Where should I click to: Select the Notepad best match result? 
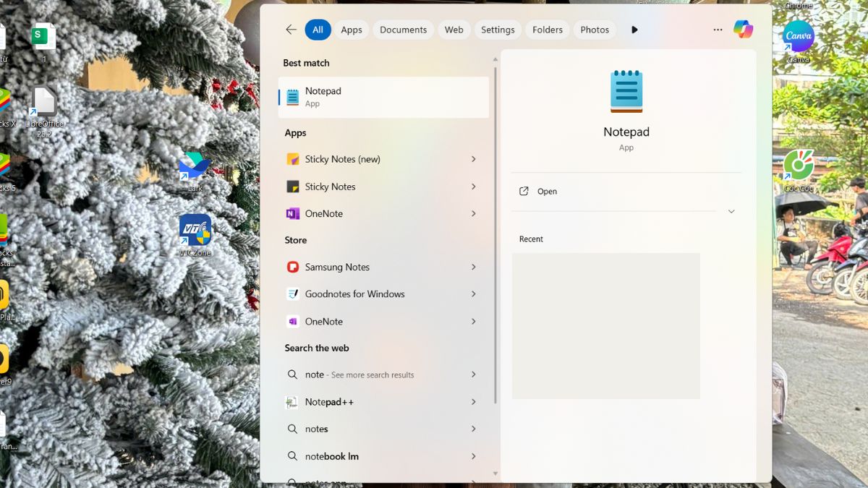pos(383,97)
